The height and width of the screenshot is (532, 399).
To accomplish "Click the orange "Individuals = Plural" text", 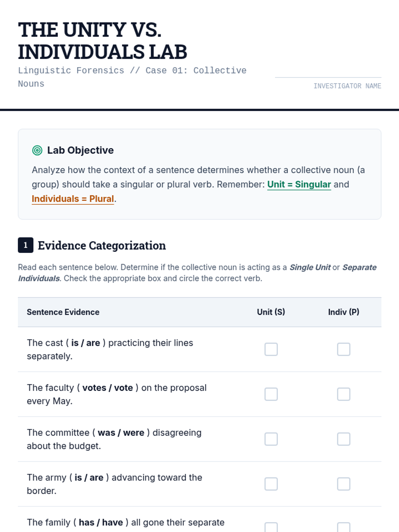I will click(x=73, y=199).
